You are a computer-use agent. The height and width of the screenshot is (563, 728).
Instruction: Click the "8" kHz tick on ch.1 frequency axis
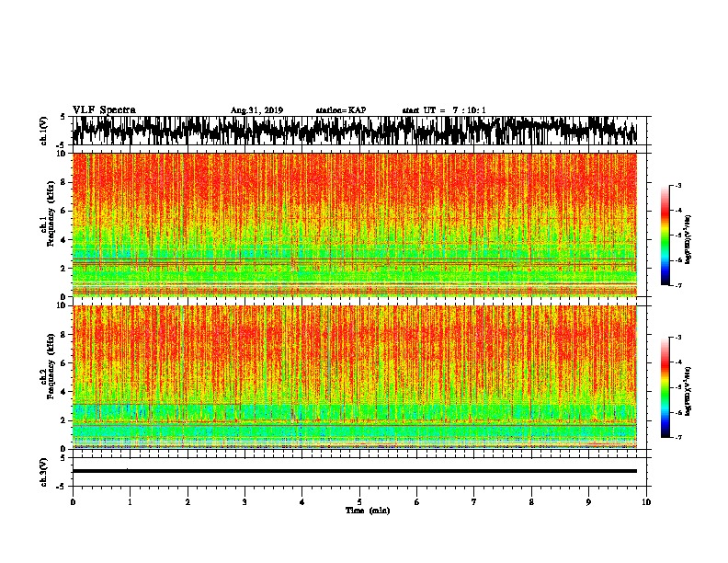(x=64, y=182)
